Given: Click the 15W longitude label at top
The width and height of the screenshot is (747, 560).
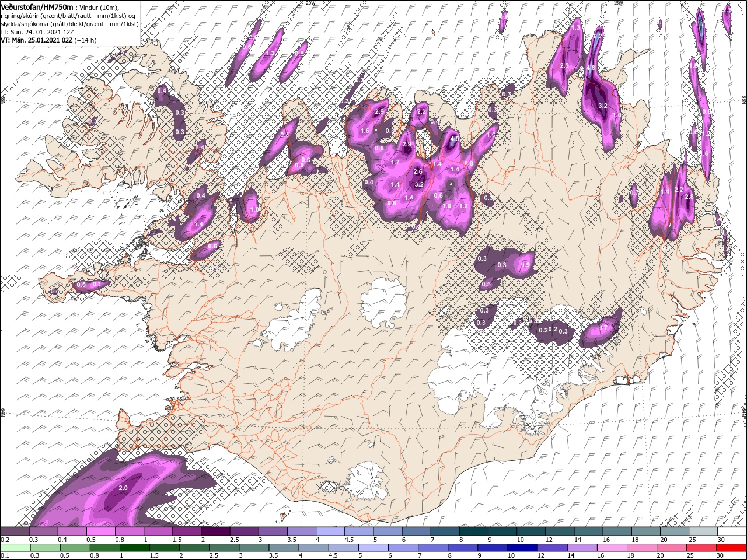Looking at the screenshot, I should [x=619, y=3].
